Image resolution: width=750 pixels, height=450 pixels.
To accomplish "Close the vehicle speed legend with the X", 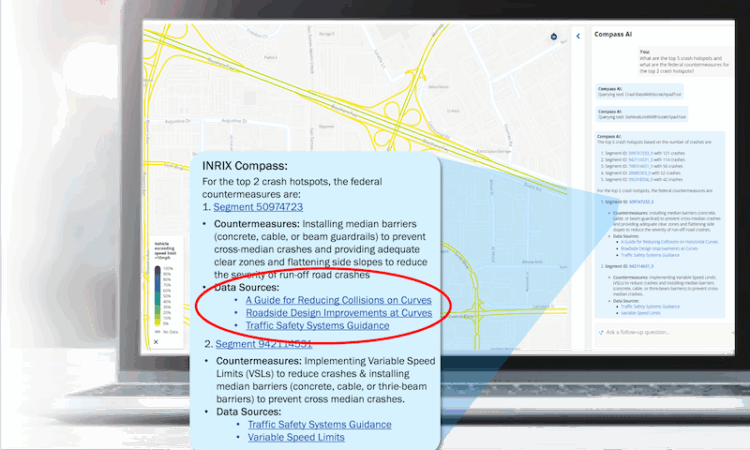I will pyautogui.click(x=155, y=341).
